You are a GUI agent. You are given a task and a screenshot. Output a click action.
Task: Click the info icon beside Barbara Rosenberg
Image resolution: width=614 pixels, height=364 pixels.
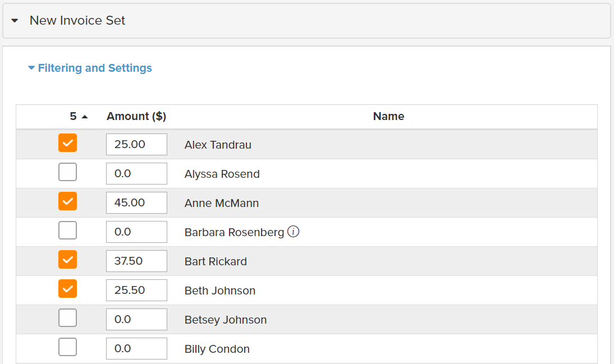[x=294, y=232]
